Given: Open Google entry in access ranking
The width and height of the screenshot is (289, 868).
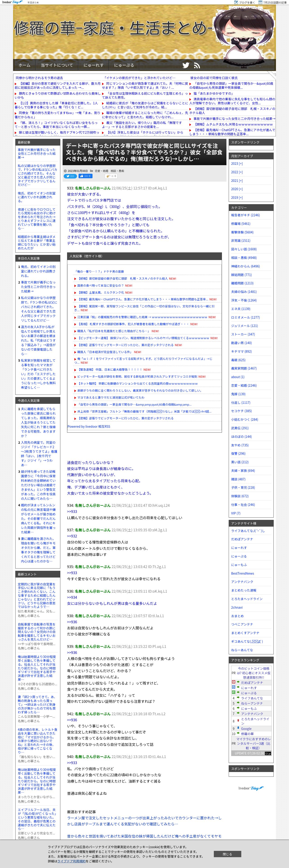Looking at the screenshot, I should tap(246, 729).
